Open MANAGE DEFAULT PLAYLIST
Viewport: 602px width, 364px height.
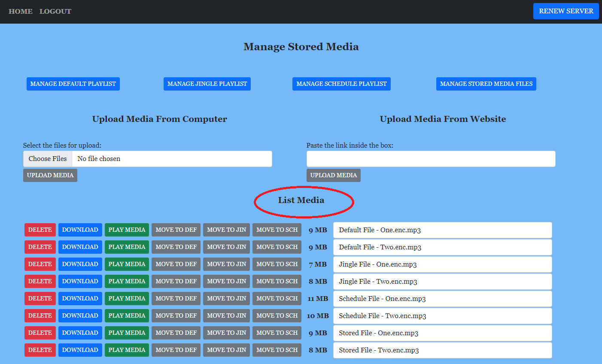tap(73, 84)
